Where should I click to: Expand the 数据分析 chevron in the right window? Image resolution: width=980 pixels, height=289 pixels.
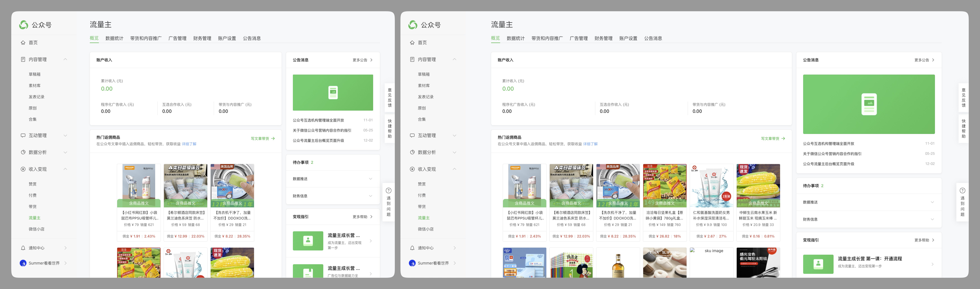tap(455, 153)
